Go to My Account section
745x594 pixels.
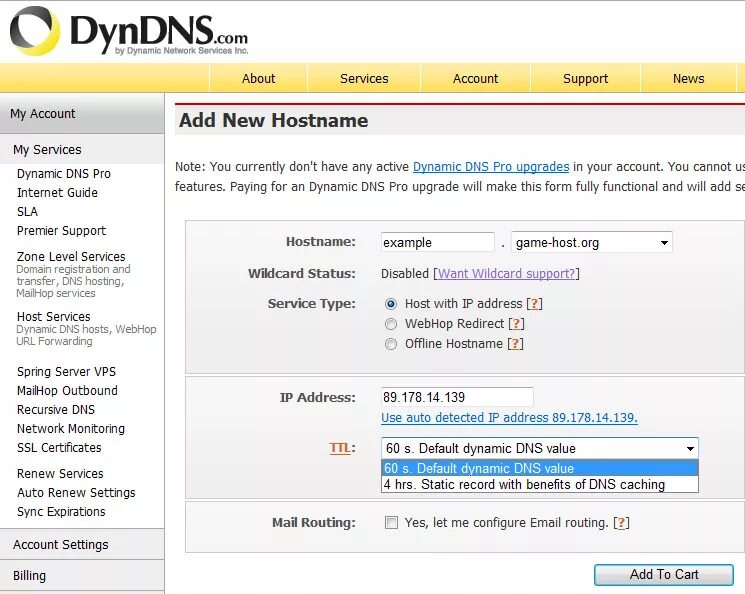pyautogui.click(x=82, y=114)
